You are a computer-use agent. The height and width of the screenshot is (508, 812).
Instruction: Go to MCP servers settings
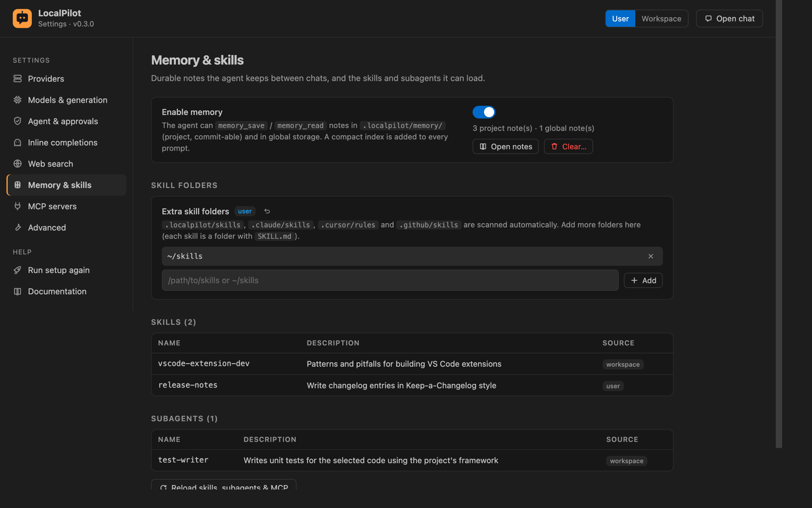click(66, 206)
